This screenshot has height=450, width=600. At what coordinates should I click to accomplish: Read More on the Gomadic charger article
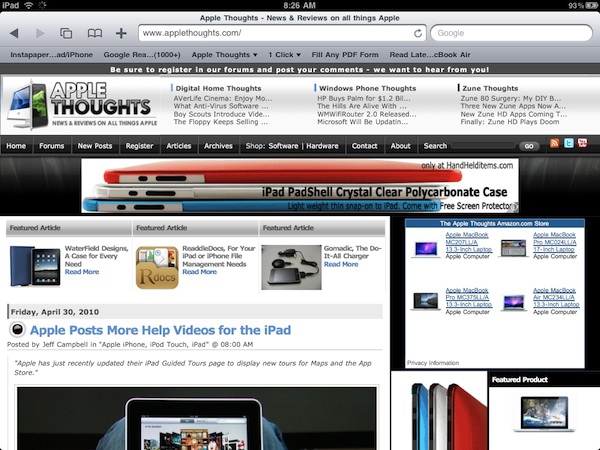tap(341, 264)
